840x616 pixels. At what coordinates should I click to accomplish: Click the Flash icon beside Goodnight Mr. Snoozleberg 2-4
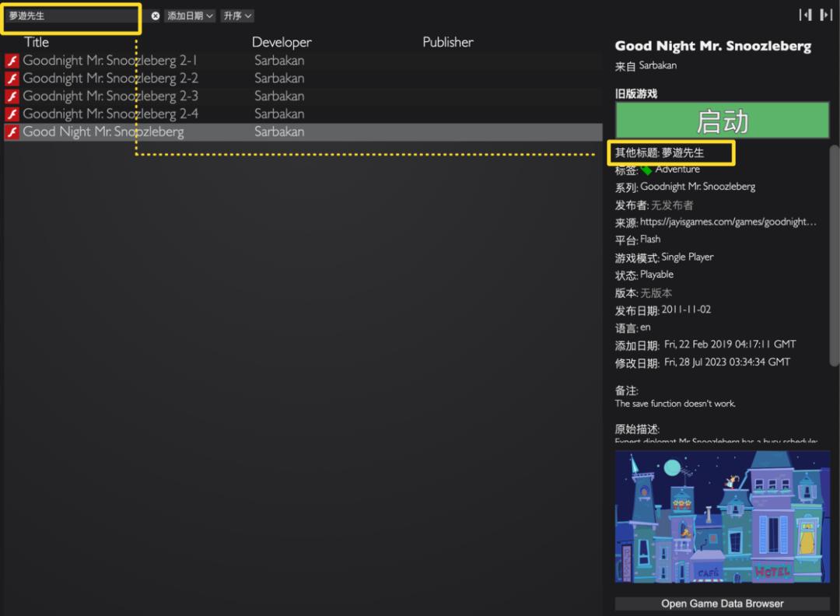pos(12,114)
